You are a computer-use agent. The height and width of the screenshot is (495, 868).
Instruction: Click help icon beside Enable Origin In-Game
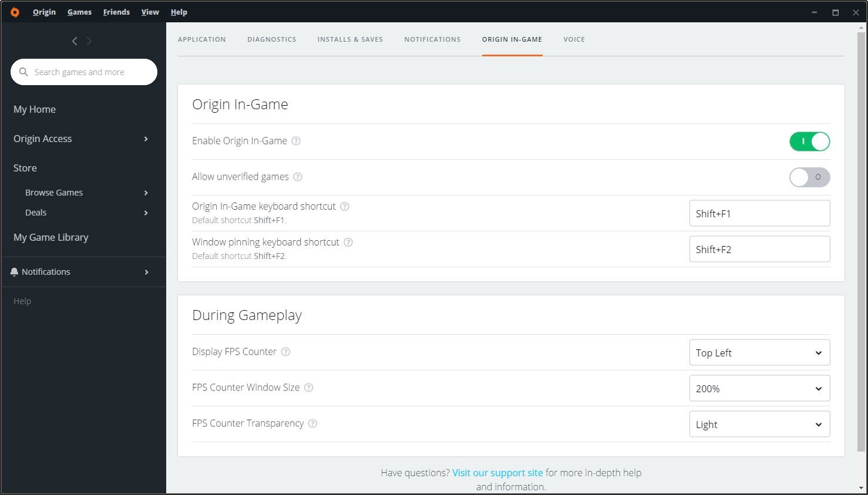(x=296, y=141)
